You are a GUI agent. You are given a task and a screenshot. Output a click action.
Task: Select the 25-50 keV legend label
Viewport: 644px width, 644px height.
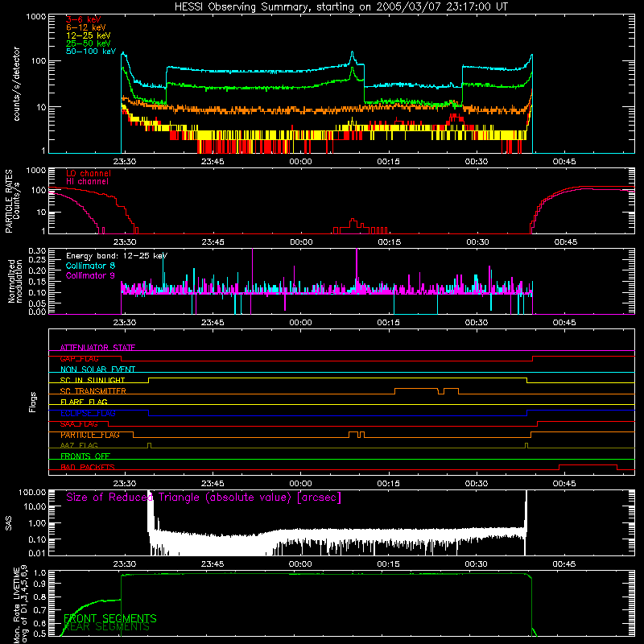[x=89, y=43]
